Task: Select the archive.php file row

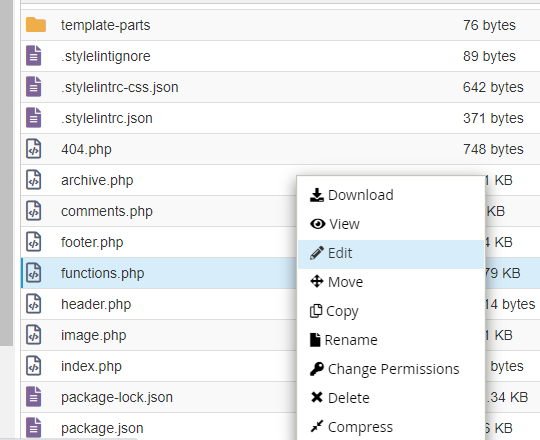Action: 159,180
